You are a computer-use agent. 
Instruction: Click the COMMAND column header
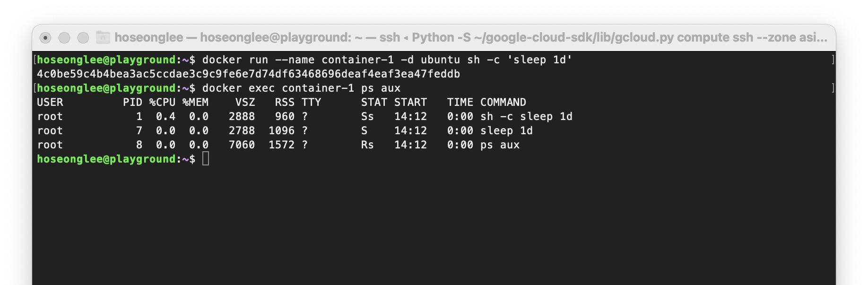pos(503,102)
